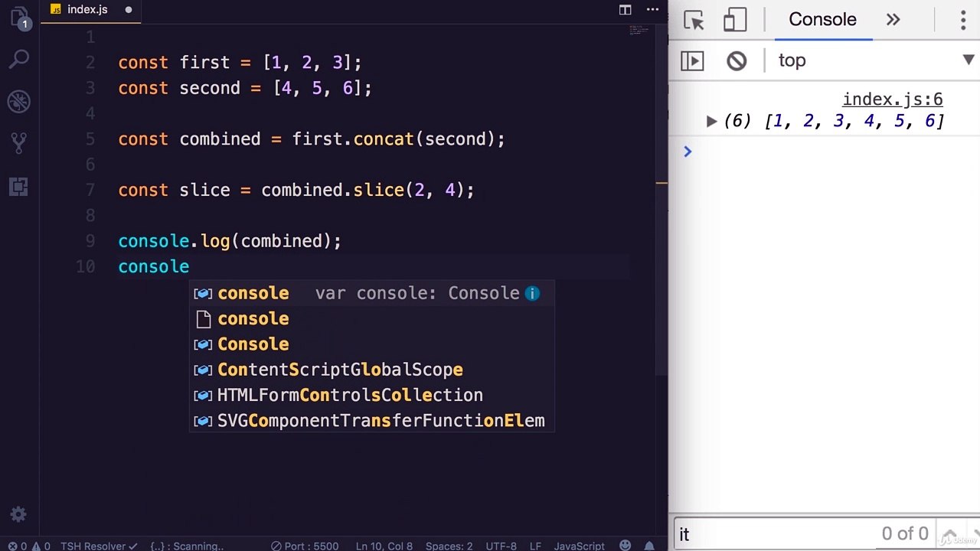Screen dimensions: 980x551
Task: Select the capitalized 'Console' suggestion
Action: pyautogui.click(x=371, y=344)
